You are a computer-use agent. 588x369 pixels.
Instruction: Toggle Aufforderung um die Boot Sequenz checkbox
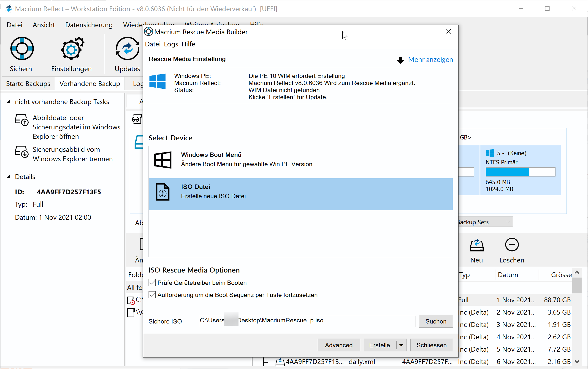pos(152,295)
